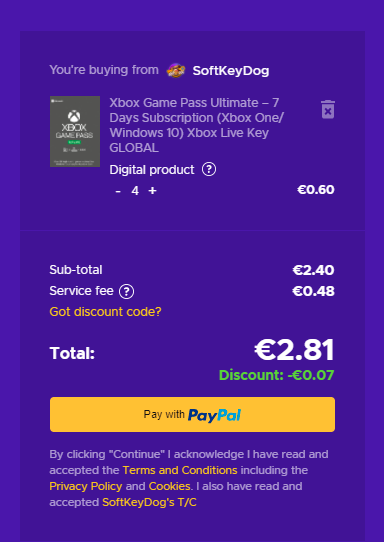
Task: Click the quantity value 4
Action: (x=135, y=191)
